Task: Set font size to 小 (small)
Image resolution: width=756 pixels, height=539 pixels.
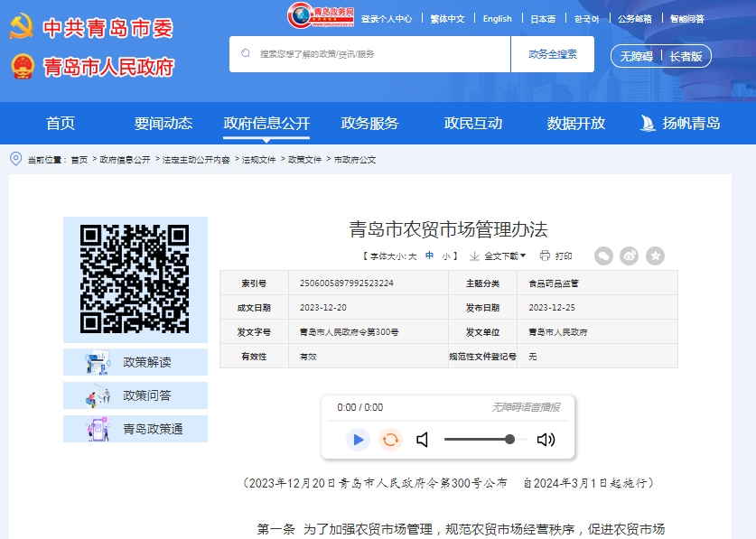Action: 445,256
